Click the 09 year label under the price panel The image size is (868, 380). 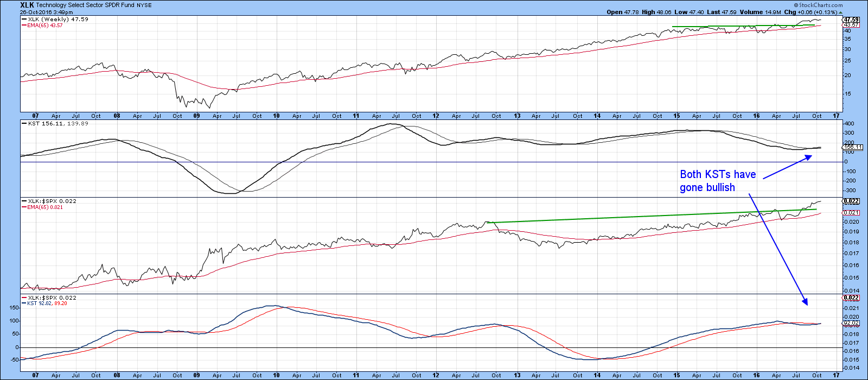pyautogui.click(x=196, y=116)
